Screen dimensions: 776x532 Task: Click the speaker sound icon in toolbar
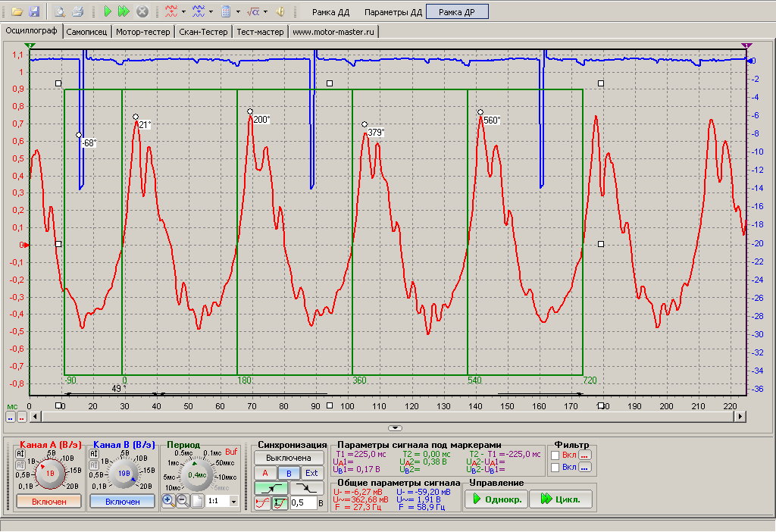point(280,11)
